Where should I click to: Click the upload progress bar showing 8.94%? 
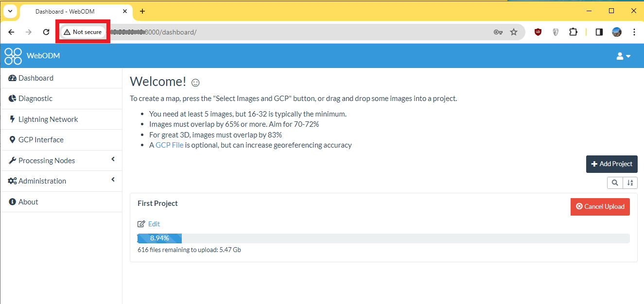tap(159, 238)
